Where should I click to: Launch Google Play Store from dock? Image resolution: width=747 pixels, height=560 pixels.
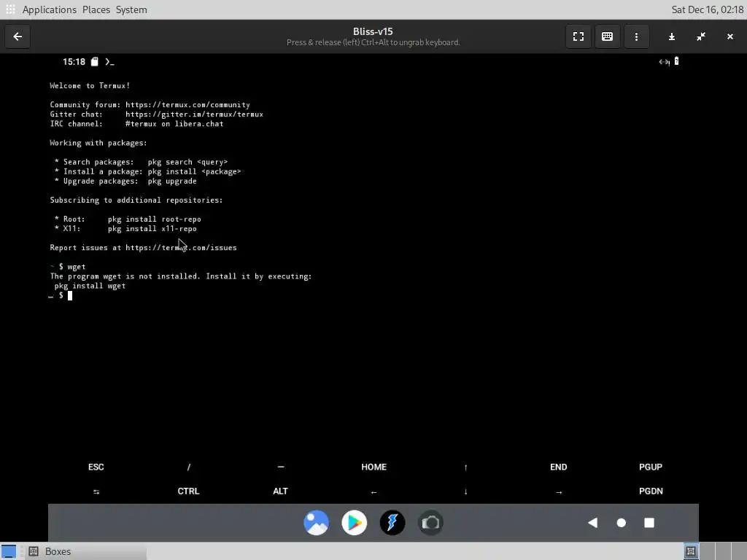pos(355,523)
